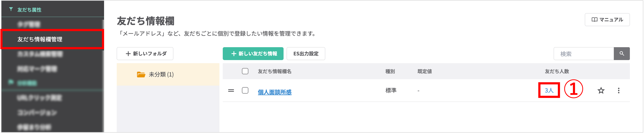Click the 友だち属性 filter icon
644x133 pixels.
[x=11, y=10]
